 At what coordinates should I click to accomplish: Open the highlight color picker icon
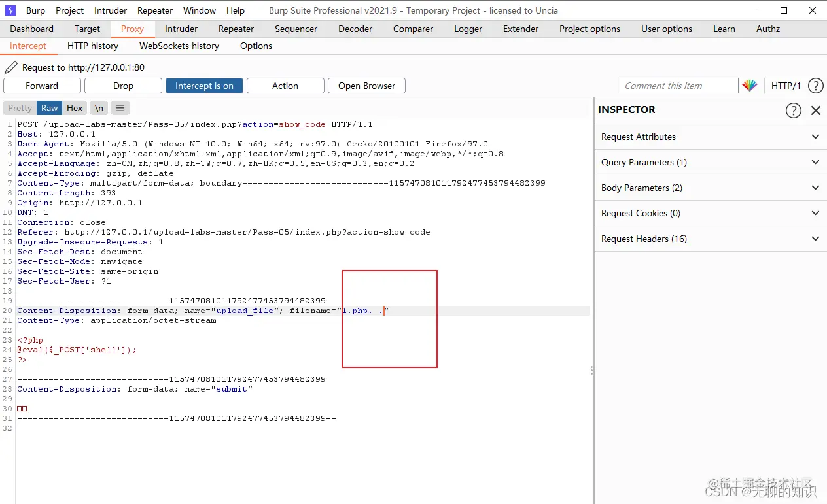(x=750, y=86)
